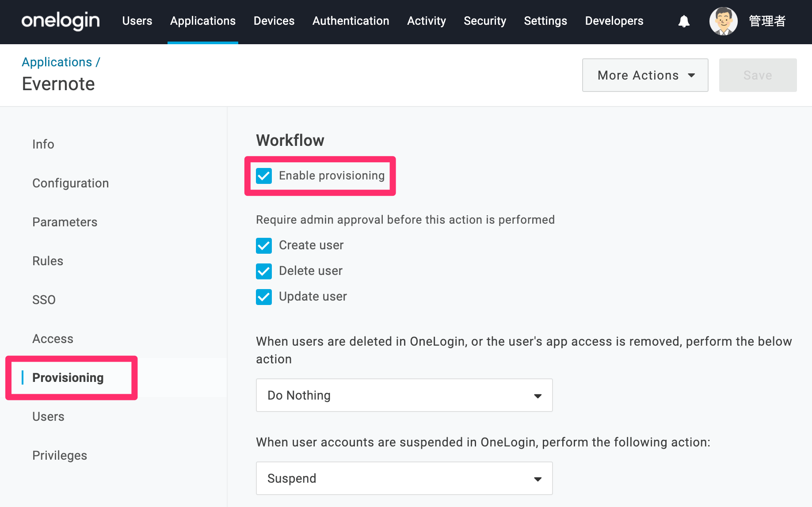Open the Do Nothing dropdown
Screen dimensions: 812x507
tap(404, 395)
